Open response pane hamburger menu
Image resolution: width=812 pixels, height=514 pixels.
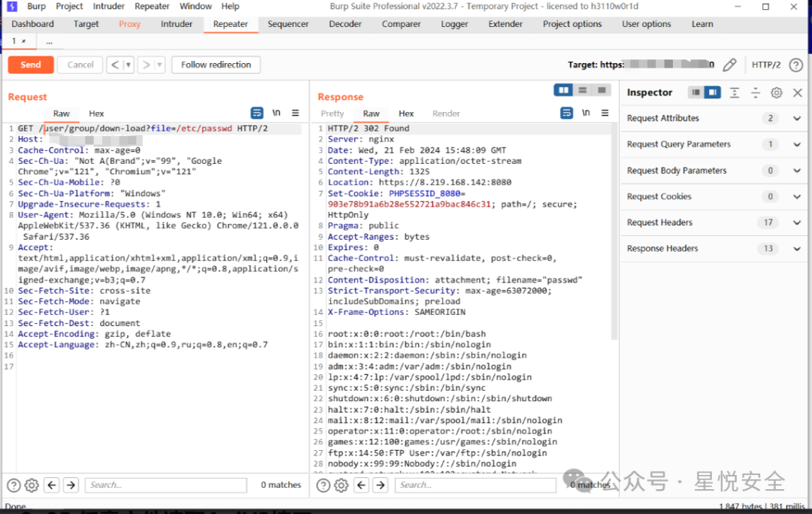[x=604, y=113]
